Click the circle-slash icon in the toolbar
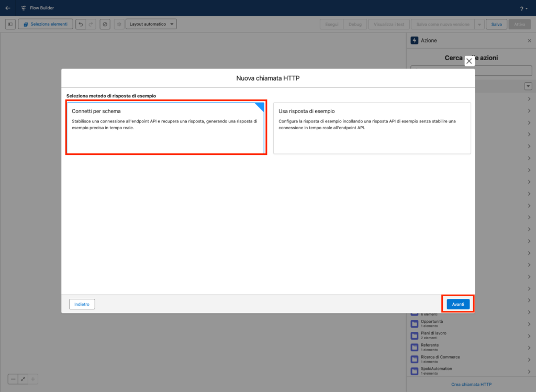Screen dimensions: 536x392 point(105,24)
